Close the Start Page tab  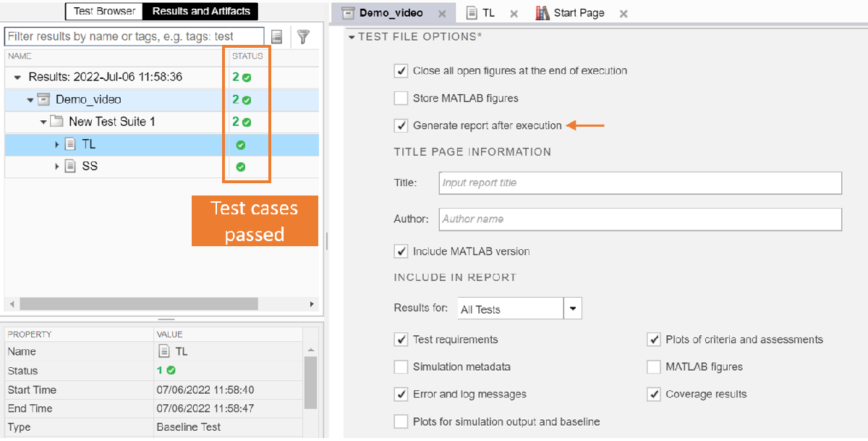pos(624,14)
